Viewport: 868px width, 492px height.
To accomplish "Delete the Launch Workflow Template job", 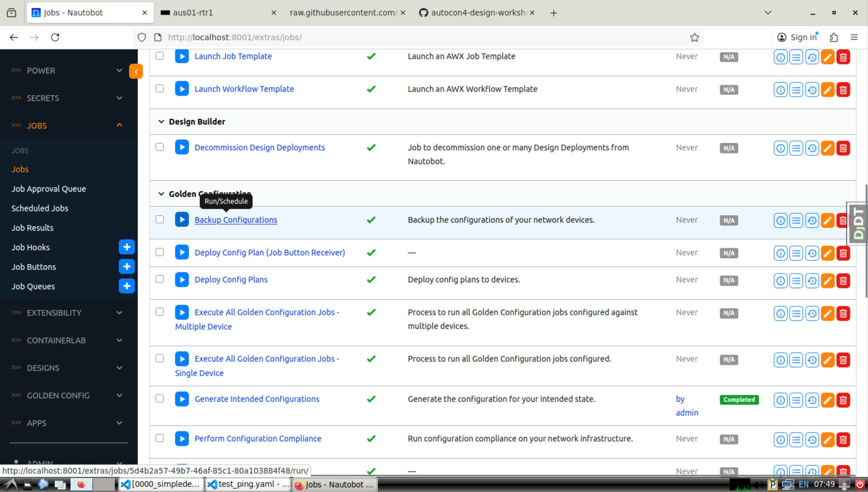I will (843, 90).
